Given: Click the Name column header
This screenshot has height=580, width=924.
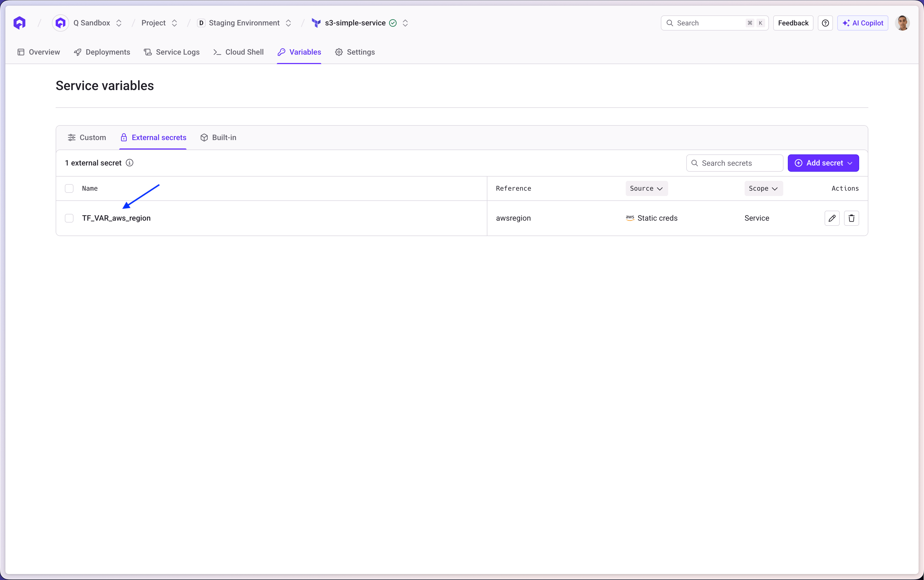Looking at the screenshot, I should [90, 188].
